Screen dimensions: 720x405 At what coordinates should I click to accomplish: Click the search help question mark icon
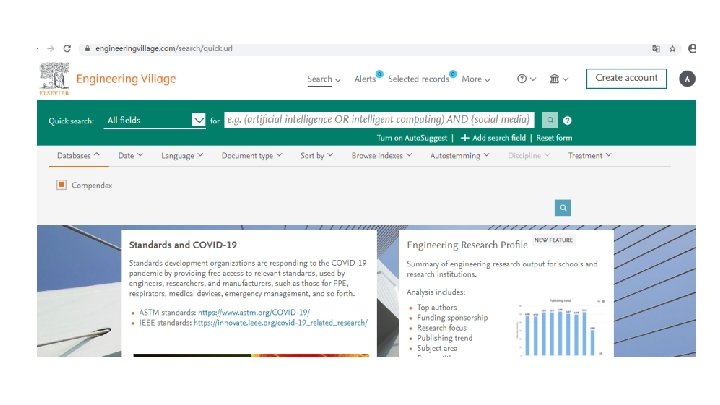[x=567, y=120]
